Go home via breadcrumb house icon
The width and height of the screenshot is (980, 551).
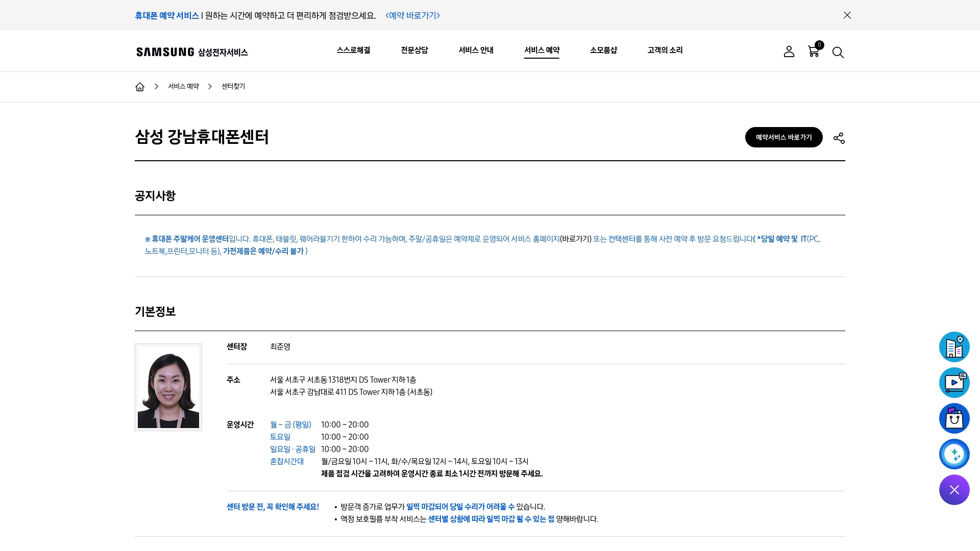[x=140, y=87]
